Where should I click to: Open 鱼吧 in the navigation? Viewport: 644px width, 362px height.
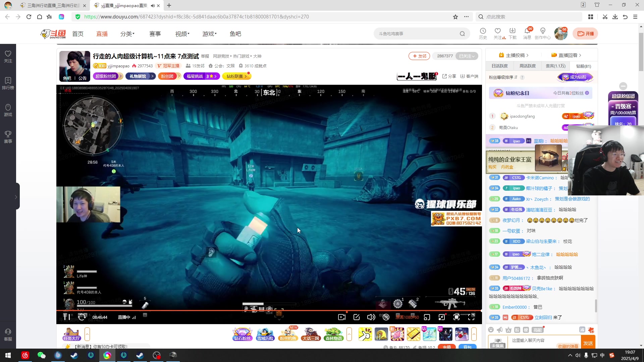[235, 34]
